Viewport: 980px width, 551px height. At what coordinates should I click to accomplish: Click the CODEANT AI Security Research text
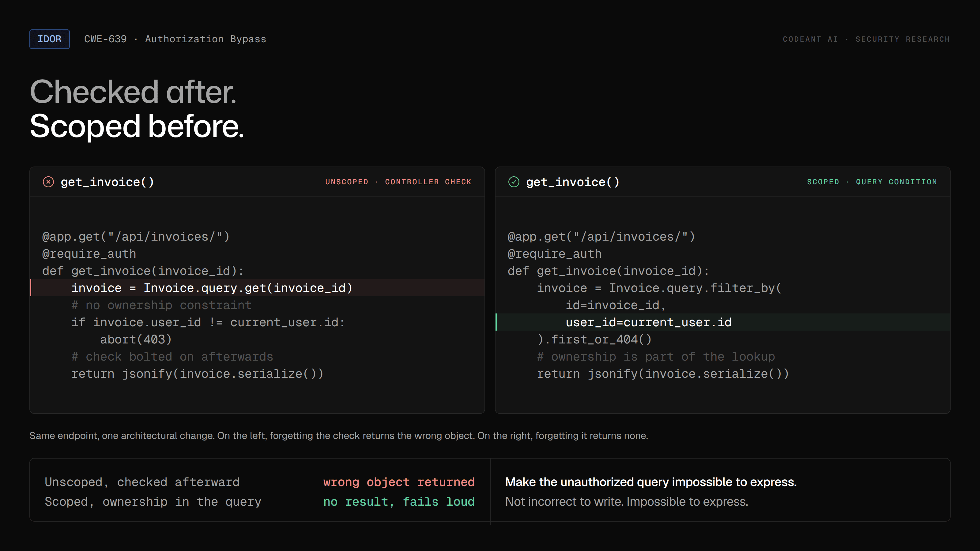tap(866, 39)
